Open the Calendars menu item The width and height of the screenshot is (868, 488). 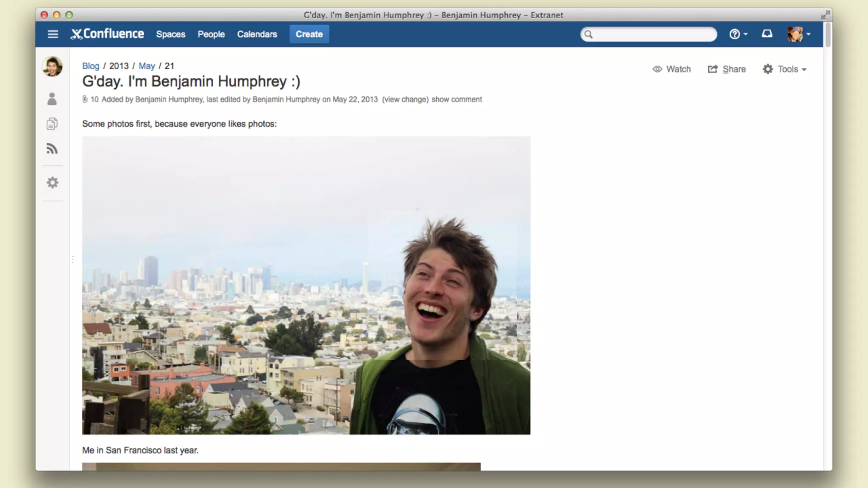[x=257, y=34]
